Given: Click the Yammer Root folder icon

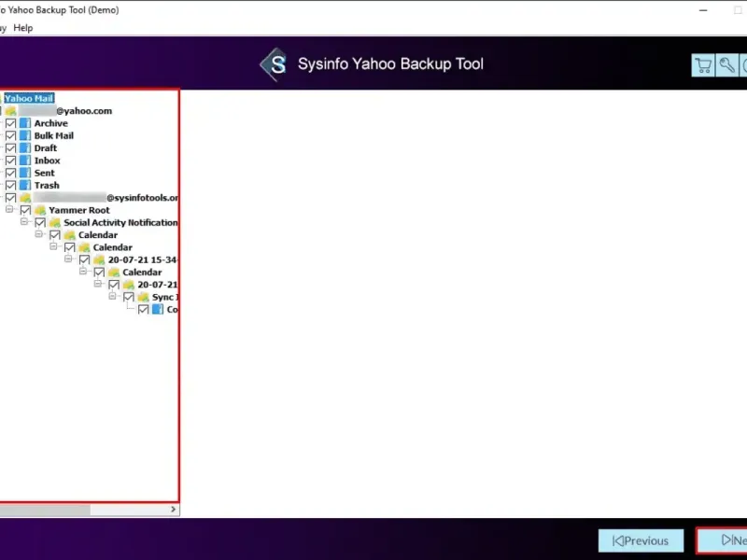Looking at the screenshot, I should tap(40, 210).
